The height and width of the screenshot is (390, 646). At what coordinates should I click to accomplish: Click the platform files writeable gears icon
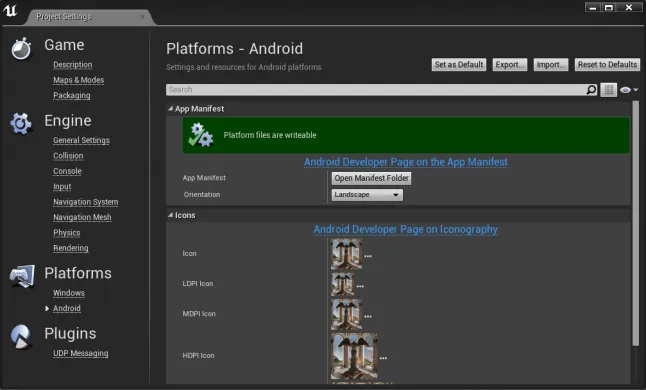[200, 135]
